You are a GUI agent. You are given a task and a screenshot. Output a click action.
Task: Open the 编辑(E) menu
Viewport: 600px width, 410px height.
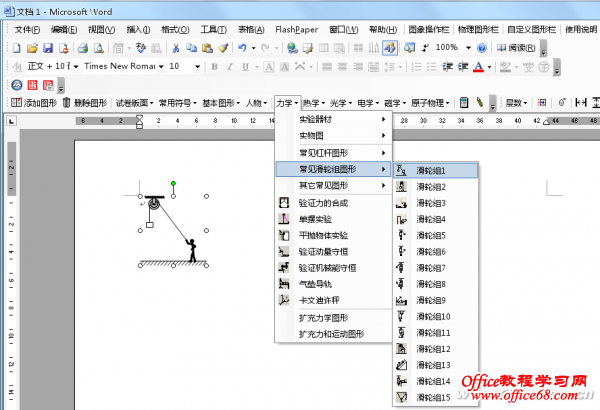point(64,29)
